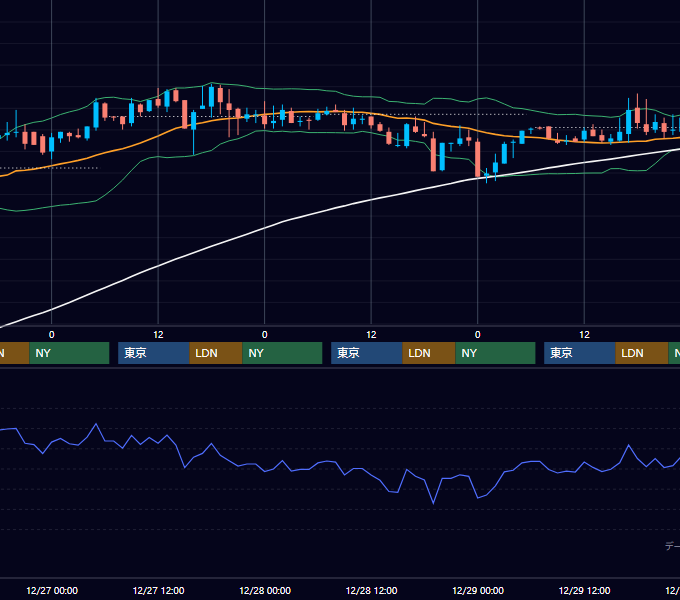Click the hour label 12 above first 東京 bar

pos(158,335)
